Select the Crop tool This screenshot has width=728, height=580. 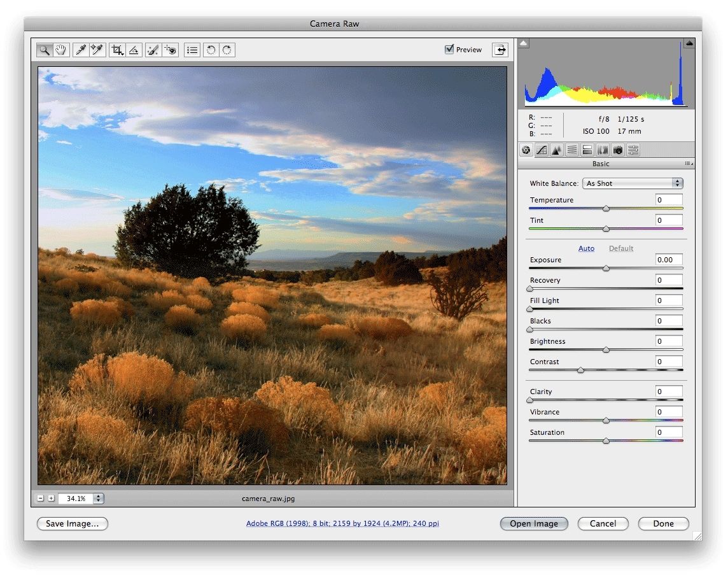pyautogui.click(x=116, y=50)
